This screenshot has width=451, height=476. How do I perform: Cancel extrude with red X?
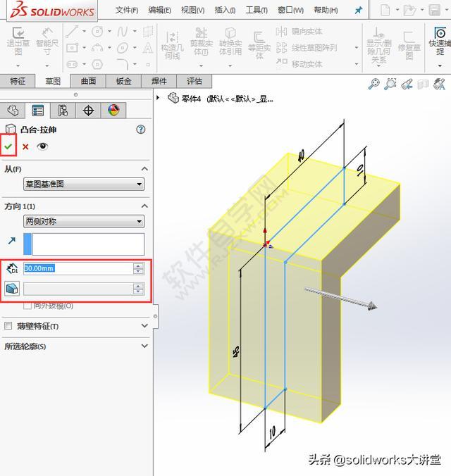point(25,147)
